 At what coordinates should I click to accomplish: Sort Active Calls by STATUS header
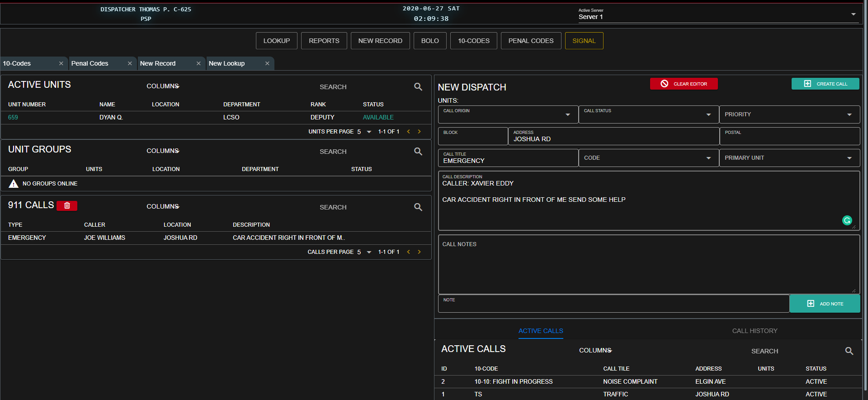[x=816, y=369]
